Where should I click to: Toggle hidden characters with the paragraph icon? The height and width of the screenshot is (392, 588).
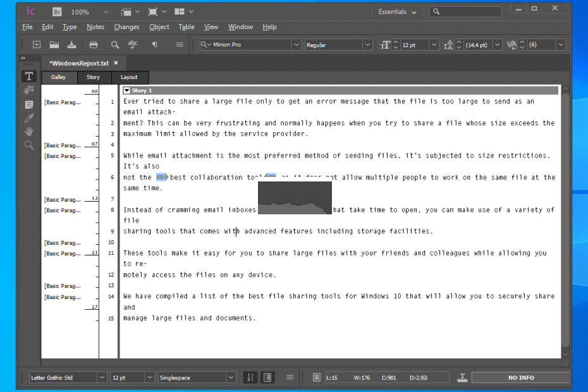coord(154,44)
